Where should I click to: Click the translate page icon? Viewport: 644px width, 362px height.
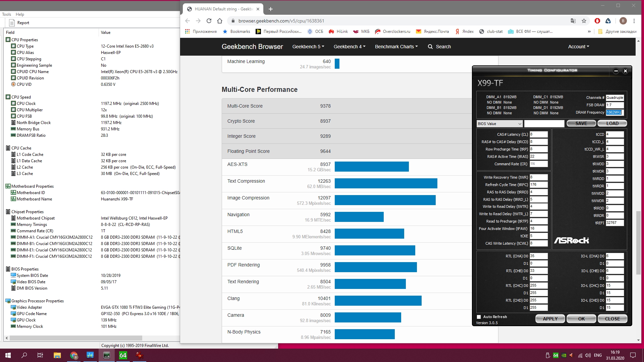coord(573,21)
